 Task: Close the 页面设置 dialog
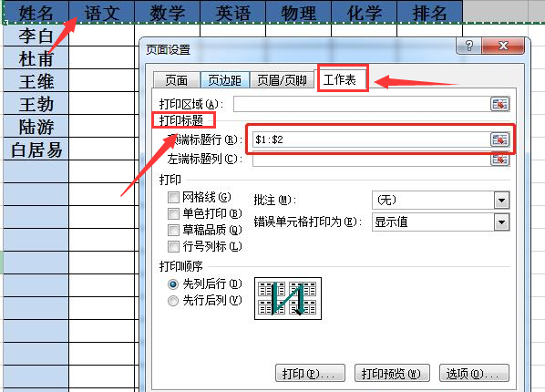(503, 46)
